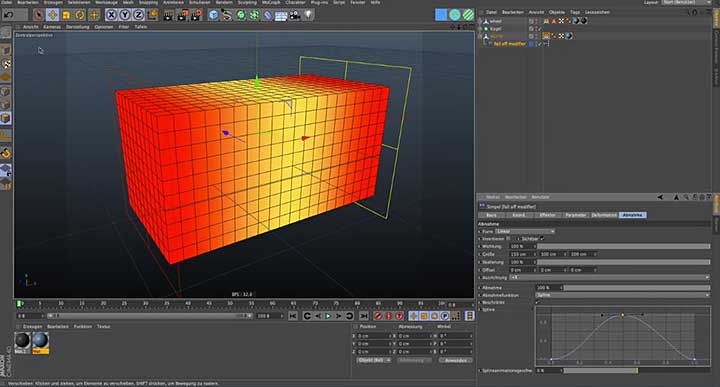This screenshot has height=387, width=720.
Task: Toggle the fall off modifier enable checkmark
Action: [x=540, y=44]
